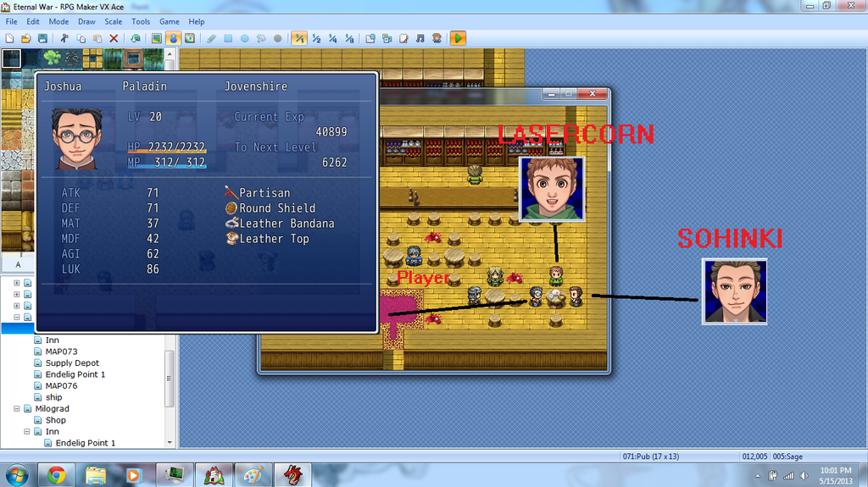This screenshot has width=868, height=487.
Task: Open the Game menu
Action: (x=170, y=21)
